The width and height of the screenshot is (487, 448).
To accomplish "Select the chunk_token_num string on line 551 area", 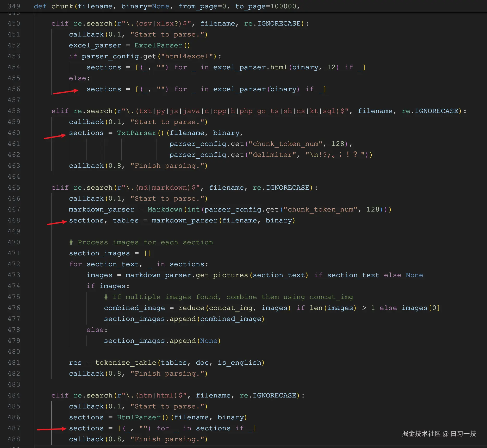I will click(x=285, y=144).
